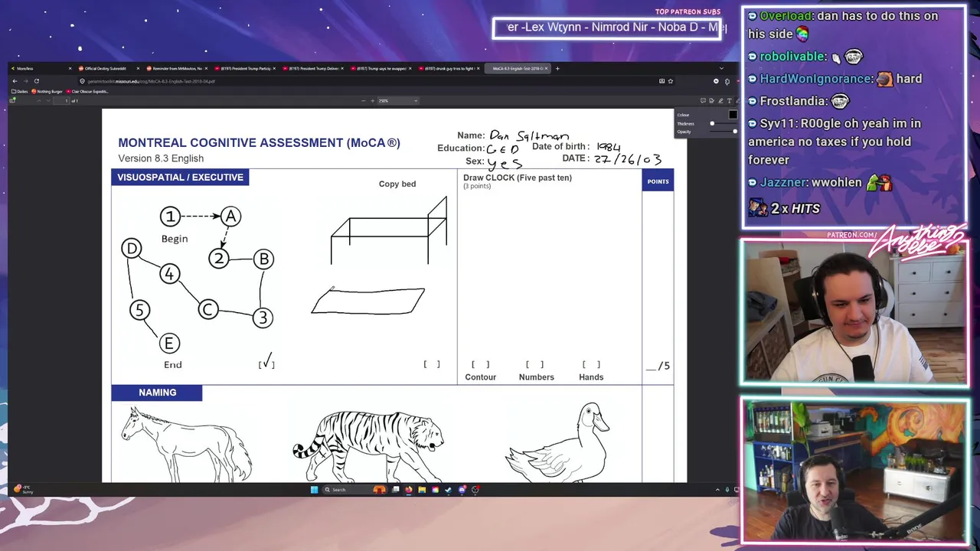
Task: Open the Firefox account icon
Action: pos(716,81)
